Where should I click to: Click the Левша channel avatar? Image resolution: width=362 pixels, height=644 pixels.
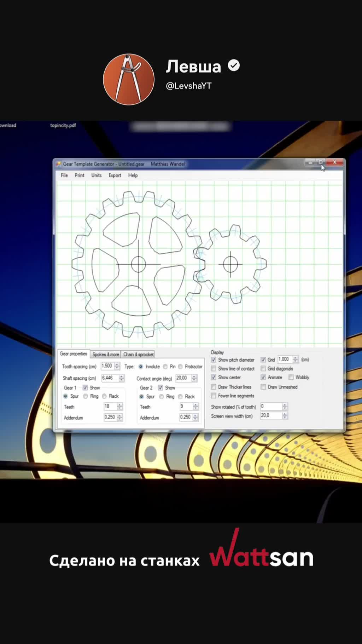pos(129,79)
